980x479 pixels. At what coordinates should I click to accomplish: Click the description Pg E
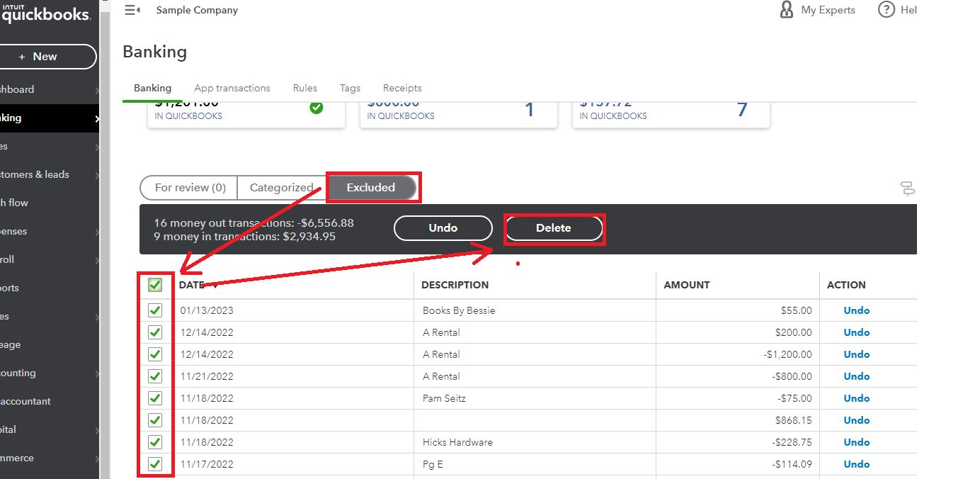432,464
